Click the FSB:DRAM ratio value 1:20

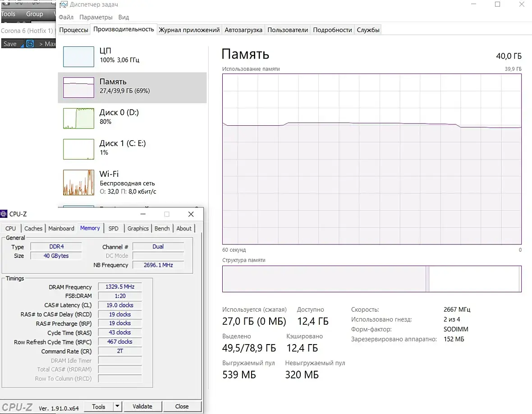pos(120,296)
